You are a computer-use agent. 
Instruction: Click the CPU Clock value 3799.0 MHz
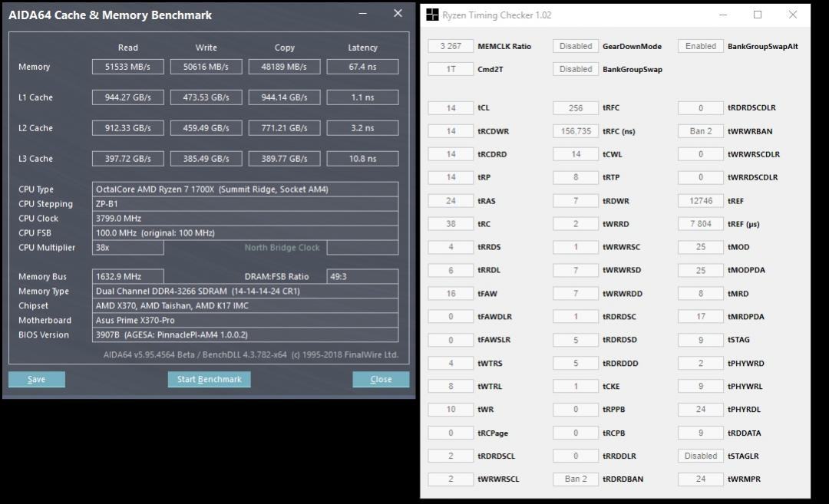pos(246,218)
